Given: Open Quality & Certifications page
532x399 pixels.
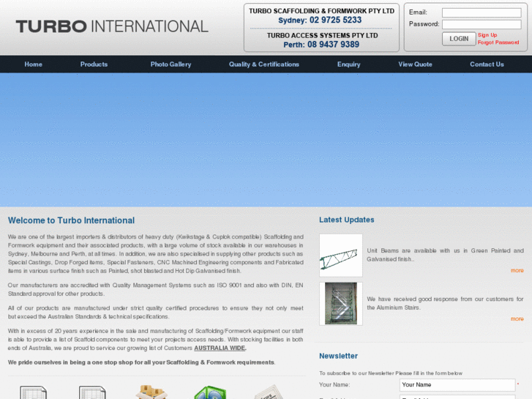Looking at the screenshot, I should pos(264,64).
